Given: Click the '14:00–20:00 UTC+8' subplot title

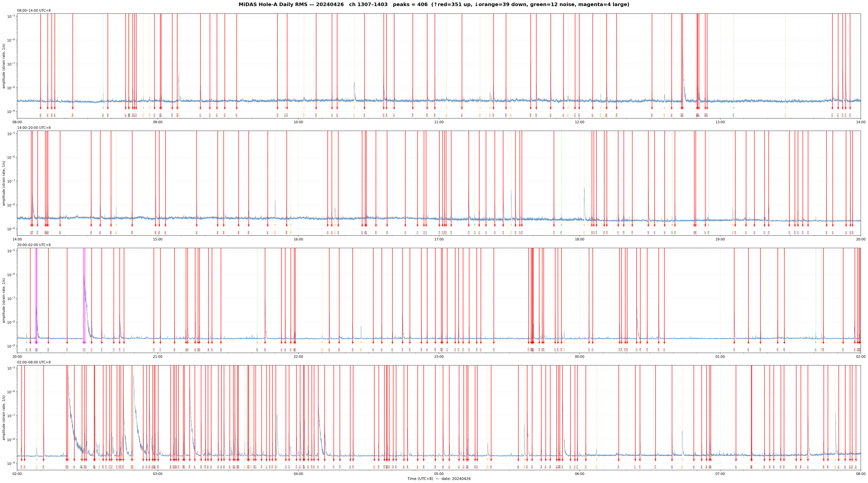Looking at the screenshot, I should (34, 128).
